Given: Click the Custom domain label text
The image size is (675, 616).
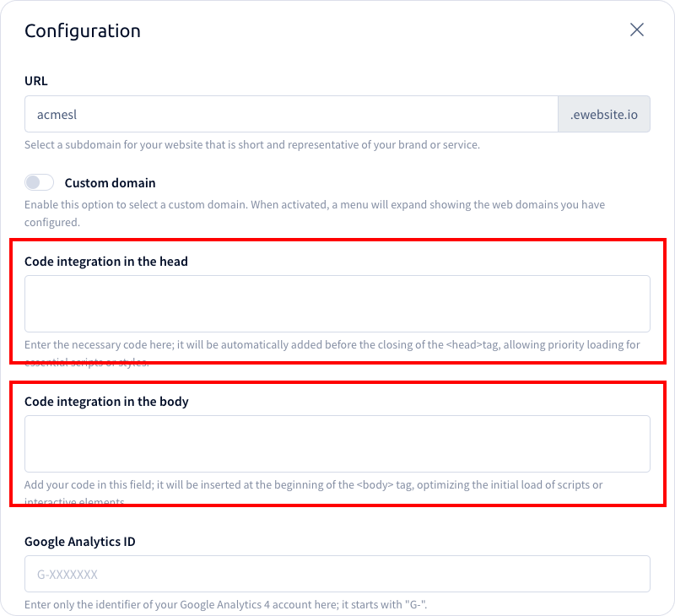Looking at the screenshot, I should (110, 182).
